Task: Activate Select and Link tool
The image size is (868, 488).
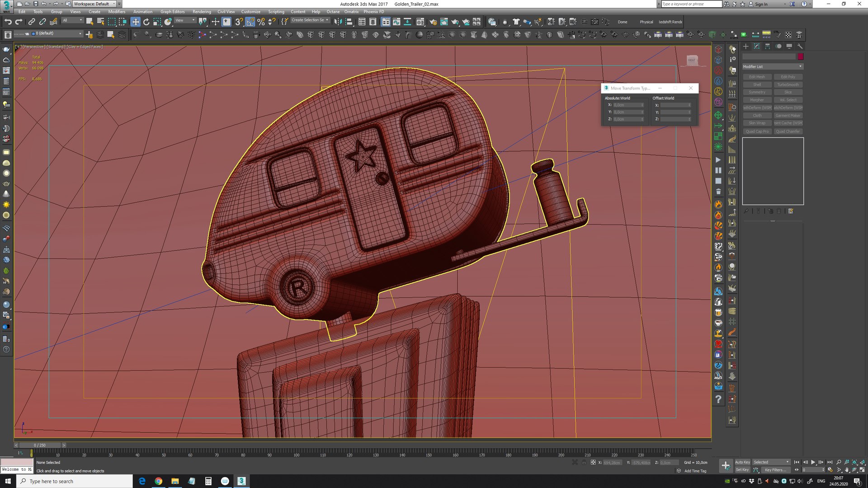Action: click(x=32, y=21)
